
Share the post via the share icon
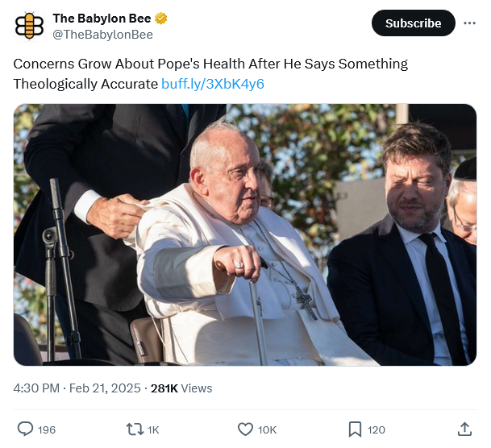[464, 429]
